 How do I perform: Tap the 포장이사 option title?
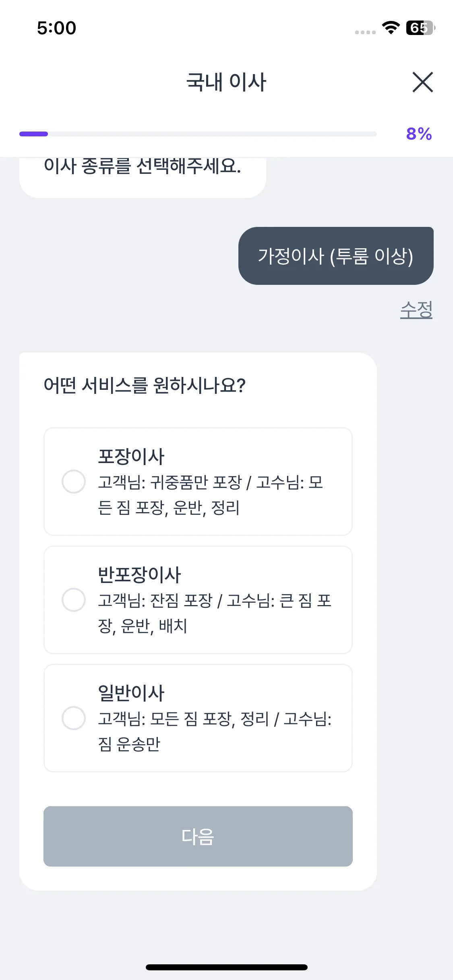tap(131, 457)
